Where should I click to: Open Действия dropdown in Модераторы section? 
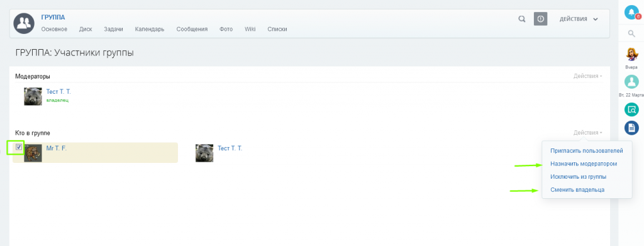(x=588, y=76)
